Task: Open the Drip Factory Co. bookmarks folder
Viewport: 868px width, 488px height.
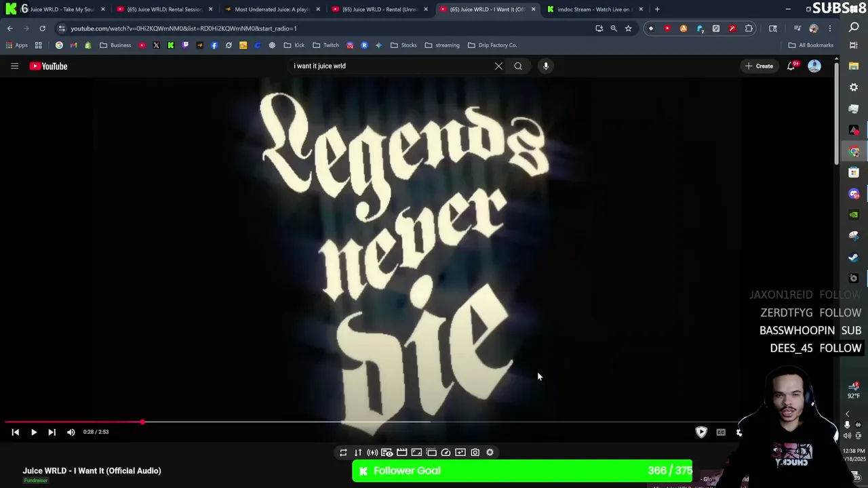Action: coord(492,45)
